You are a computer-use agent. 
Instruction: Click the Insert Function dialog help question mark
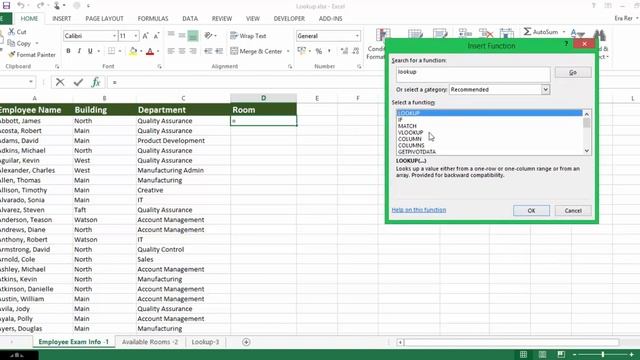[x=566, y=44]
